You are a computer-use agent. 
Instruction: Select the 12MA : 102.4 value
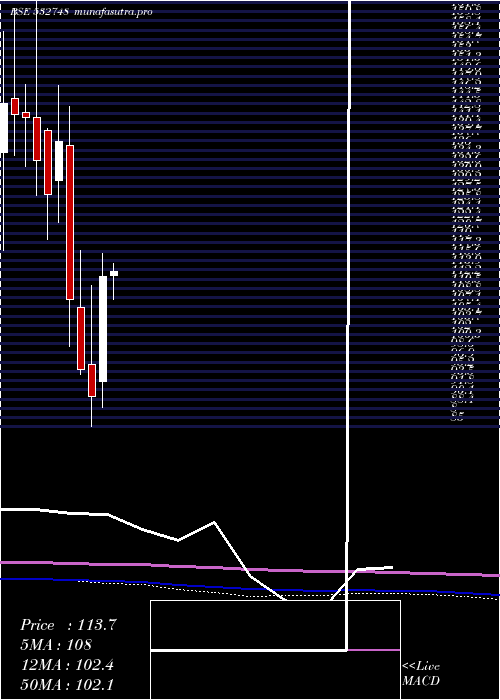tap(67, 665)
